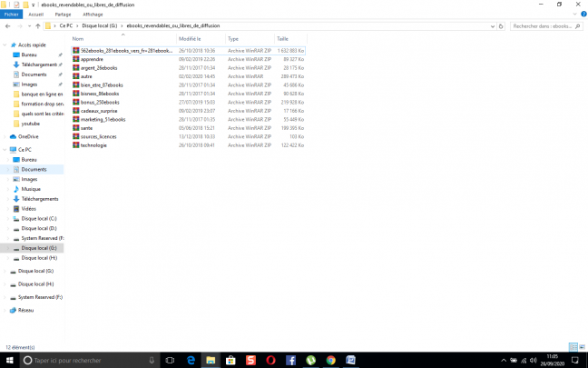Open OneDrive in navigation pane
The image size is (588, 368).
(27, 136)
